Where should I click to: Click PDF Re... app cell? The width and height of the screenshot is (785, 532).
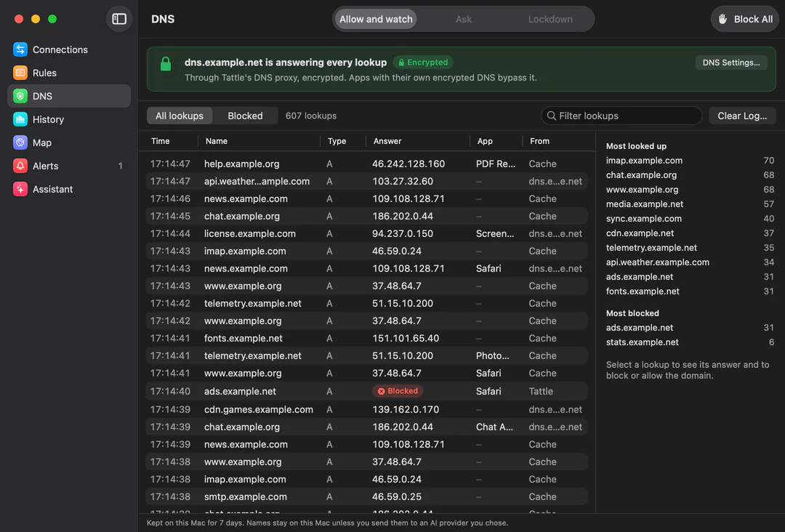click(x=495, y=164)
